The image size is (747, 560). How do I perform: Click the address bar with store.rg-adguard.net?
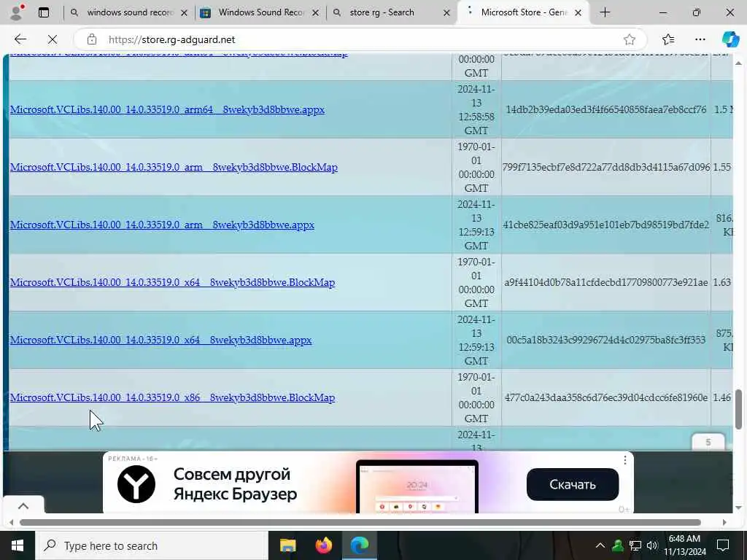tap(360, 39)
